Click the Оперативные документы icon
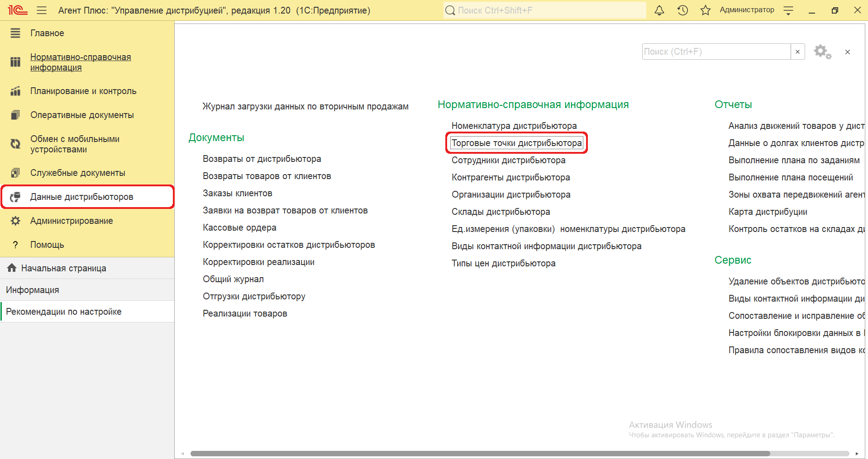 pyautogui.click(x=15, y=115)
